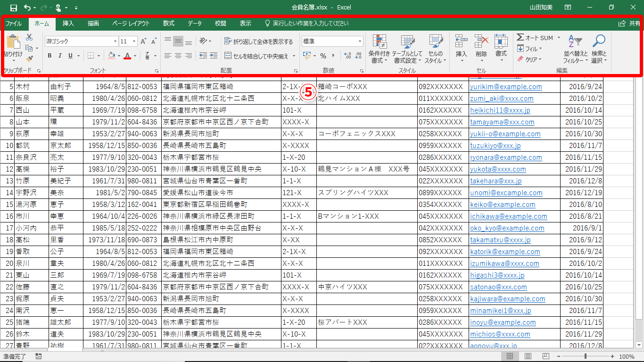Expand the fill color dropdown arrow

[x=119, y=56]
